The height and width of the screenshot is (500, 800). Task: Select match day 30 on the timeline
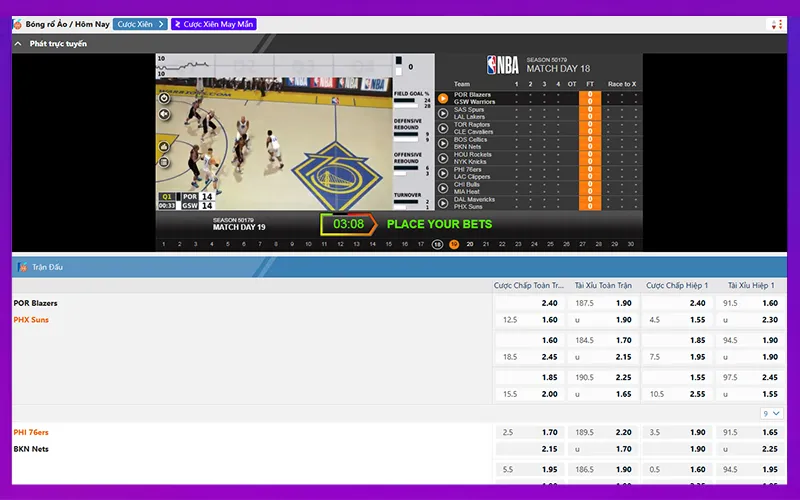pos(631,244)
